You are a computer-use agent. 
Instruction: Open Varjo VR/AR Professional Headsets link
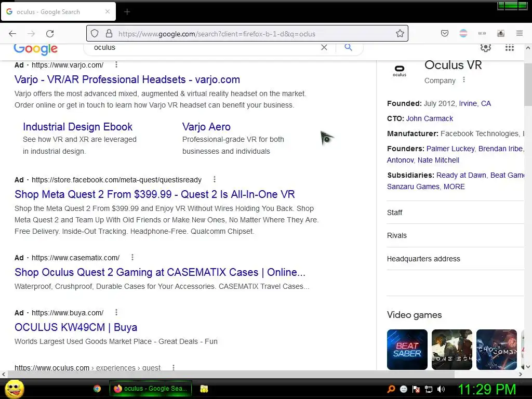point(127,79)
